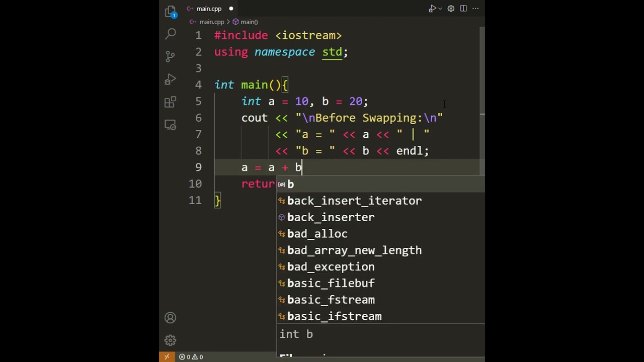Open the Source Control view icon
Viewport: 644px width, 362px height.
pyautogui.click(x=171, y=56)
